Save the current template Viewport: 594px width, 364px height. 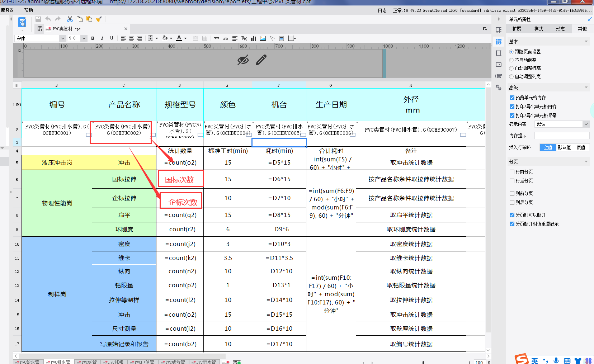point(38,19)
